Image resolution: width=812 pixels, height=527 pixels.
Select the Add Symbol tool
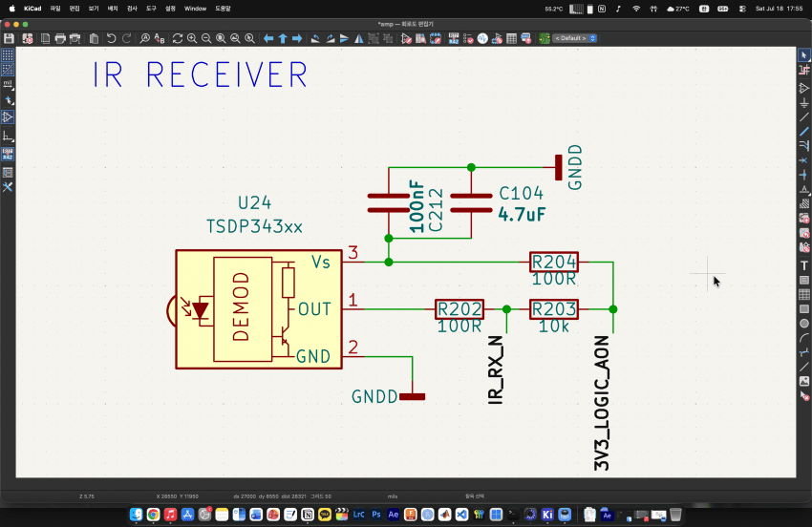pyautogui.click(x=804, y=89)
